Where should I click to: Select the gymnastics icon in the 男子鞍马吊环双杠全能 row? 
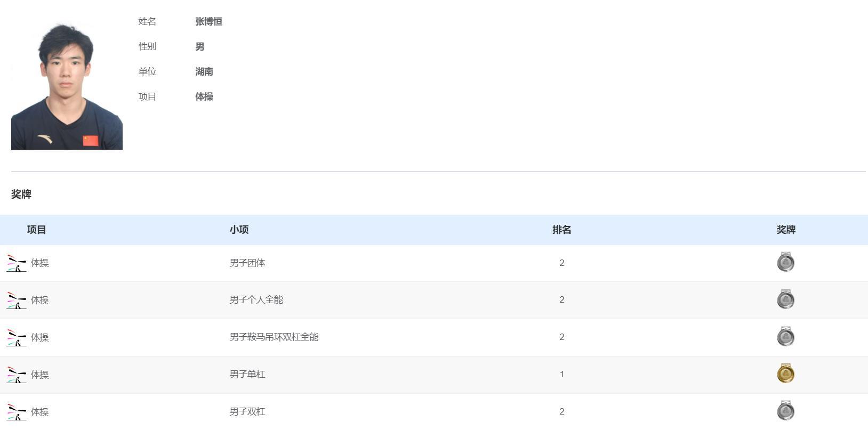pos(16,338)
